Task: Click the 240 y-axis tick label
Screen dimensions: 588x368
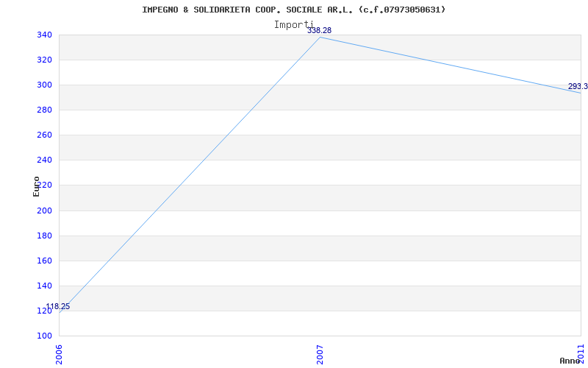Action: pos(44,160)
